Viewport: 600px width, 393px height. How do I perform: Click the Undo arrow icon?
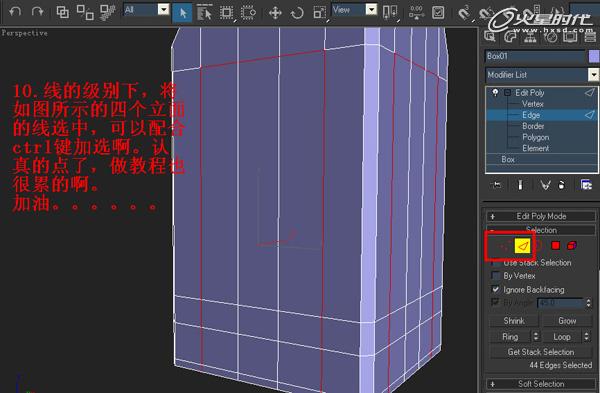[15, 11]
